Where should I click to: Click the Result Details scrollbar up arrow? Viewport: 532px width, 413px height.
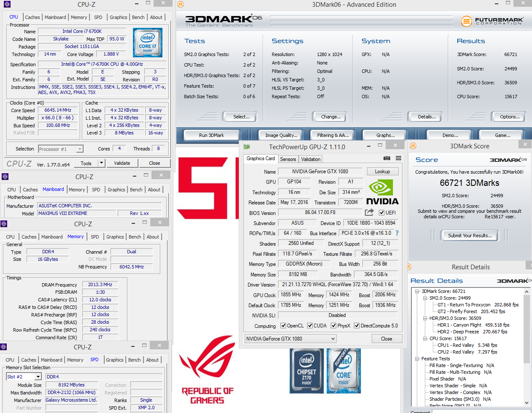pos(527,292)
